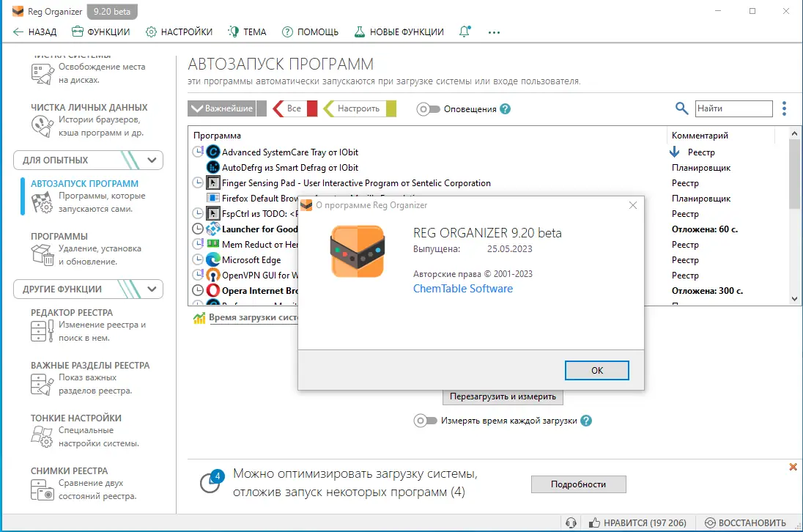Select the Настроить filter tab
This screenshot has width=803, height=532.
[360, 108]
